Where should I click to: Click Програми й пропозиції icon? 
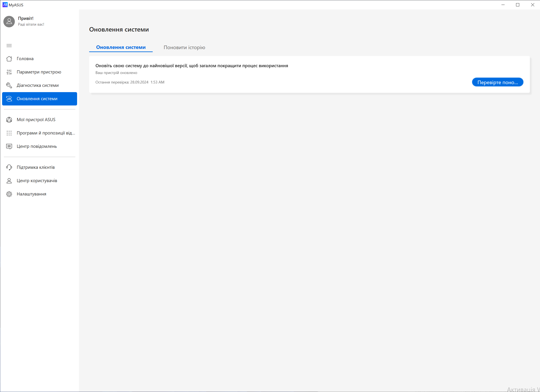pos(9,133)
